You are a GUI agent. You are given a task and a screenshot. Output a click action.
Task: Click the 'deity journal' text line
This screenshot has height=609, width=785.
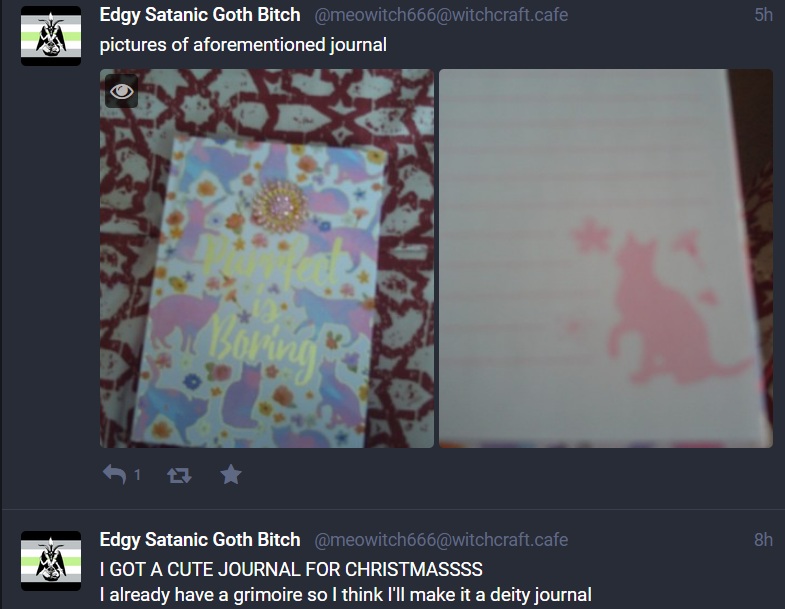point(345,595)
